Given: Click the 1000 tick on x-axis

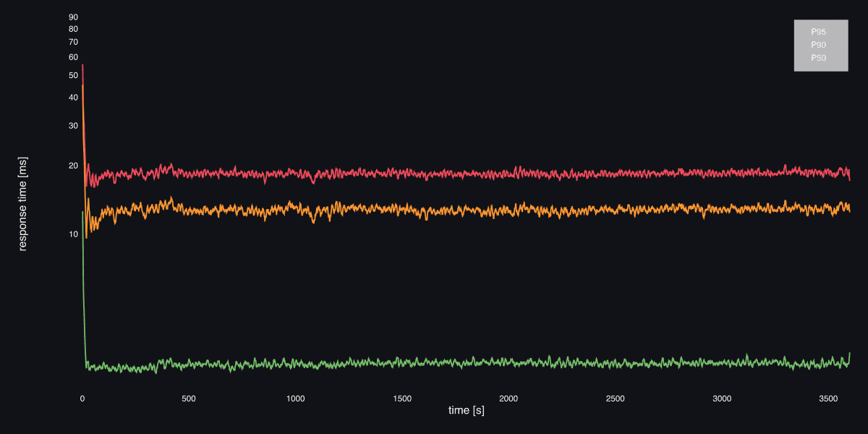Looking at the screenshot, I should [295, 399].
